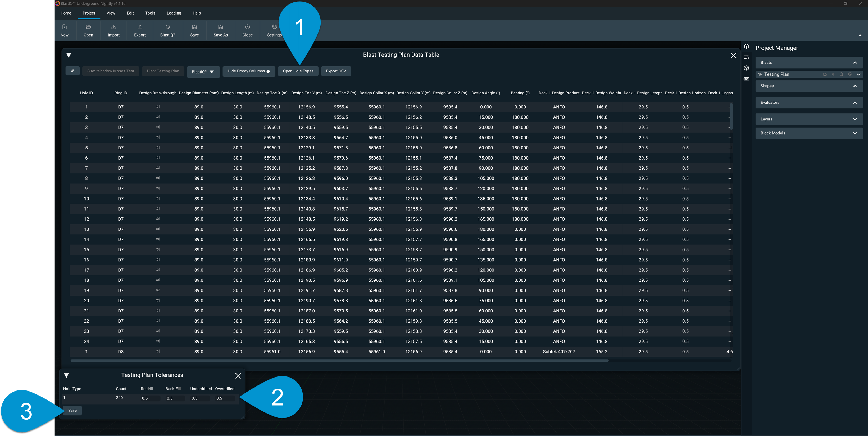Click Open Hole Types button
This screenshot has width=868, height=436.
coord(298,71)
